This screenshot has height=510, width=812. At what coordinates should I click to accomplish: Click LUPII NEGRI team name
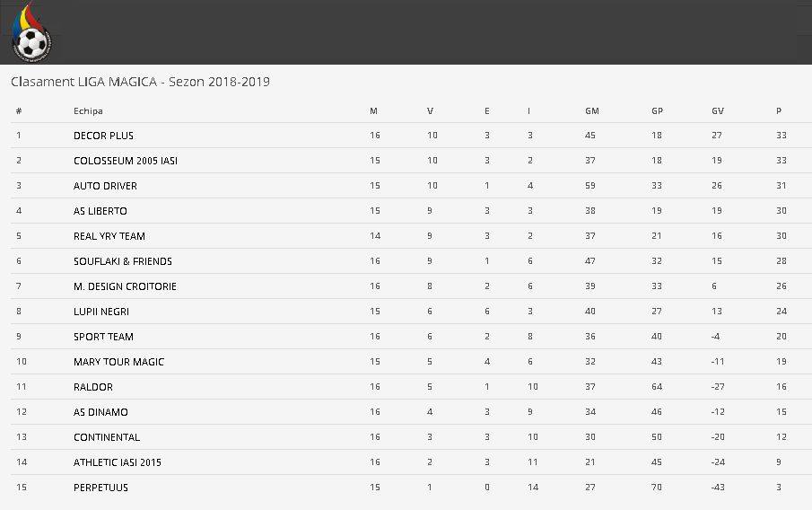[101, 312]
